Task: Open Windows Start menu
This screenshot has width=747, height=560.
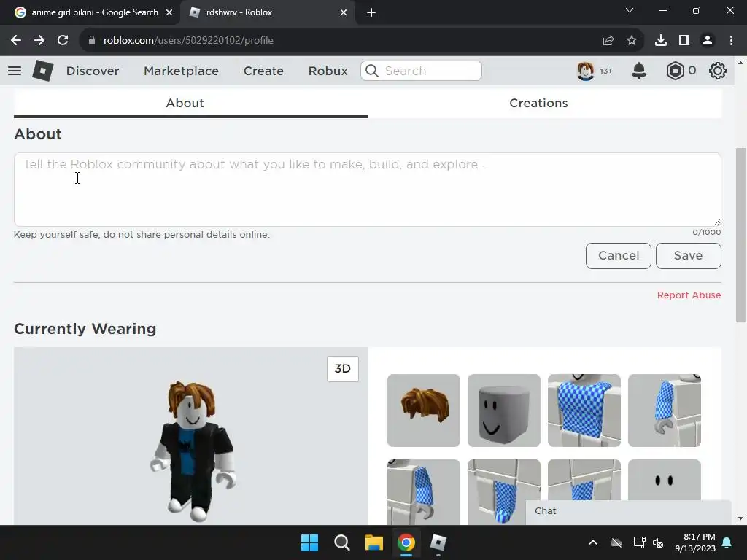Action: point(309,542)
